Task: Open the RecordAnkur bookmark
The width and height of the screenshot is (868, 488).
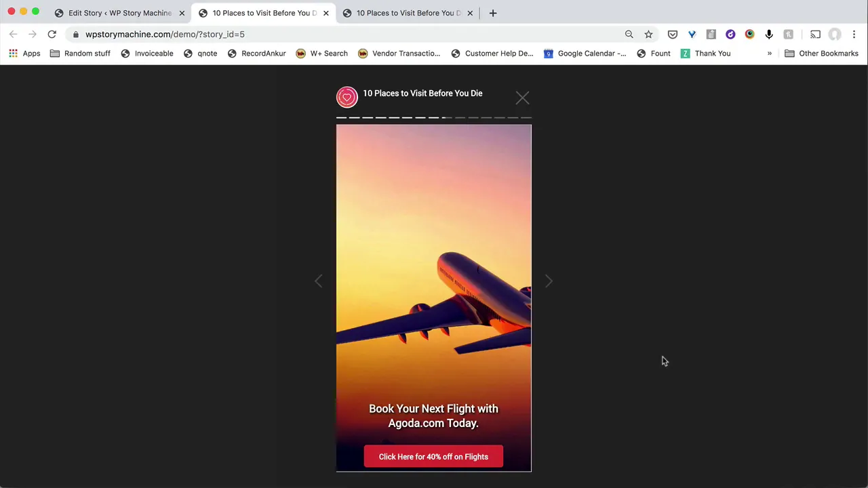Action: point(256,54)
